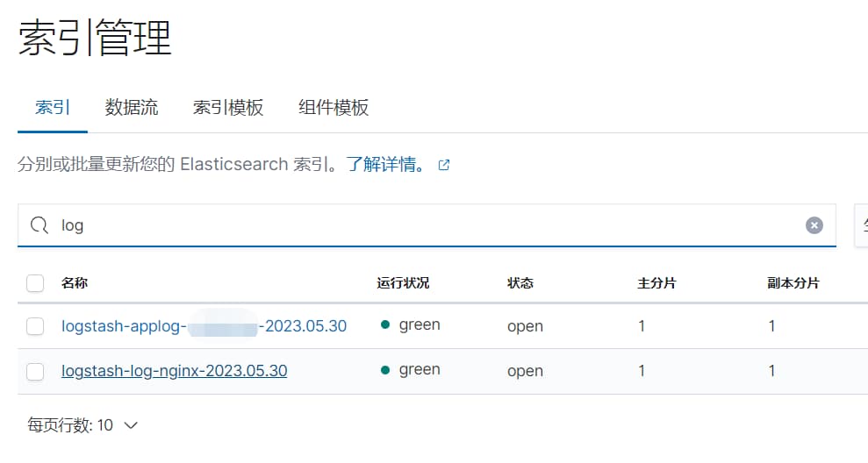The width and height of the screenshot is (868, 463).
Task: Expand the 每页行数: 10 rows-per-page dropdown
Action: pos(82,425)
